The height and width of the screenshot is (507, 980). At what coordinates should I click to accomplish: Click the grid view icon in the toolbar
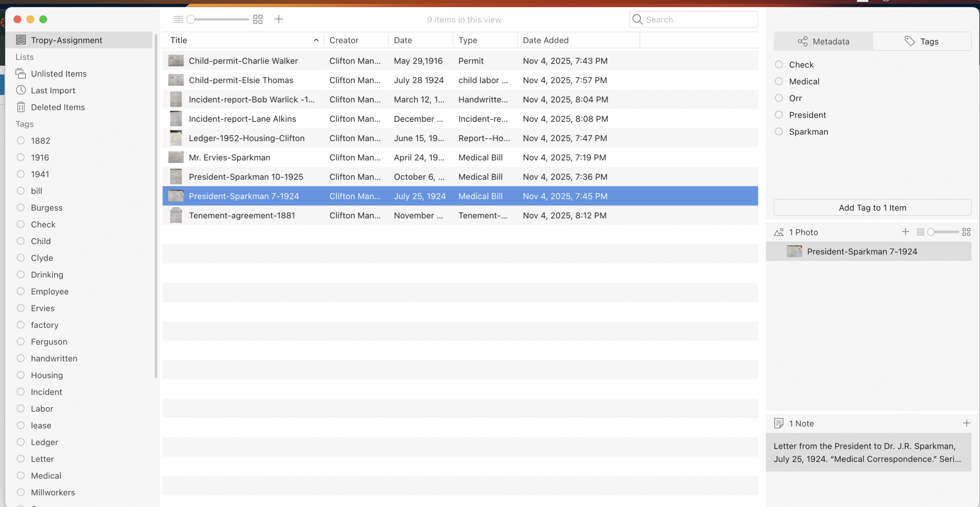258,19
